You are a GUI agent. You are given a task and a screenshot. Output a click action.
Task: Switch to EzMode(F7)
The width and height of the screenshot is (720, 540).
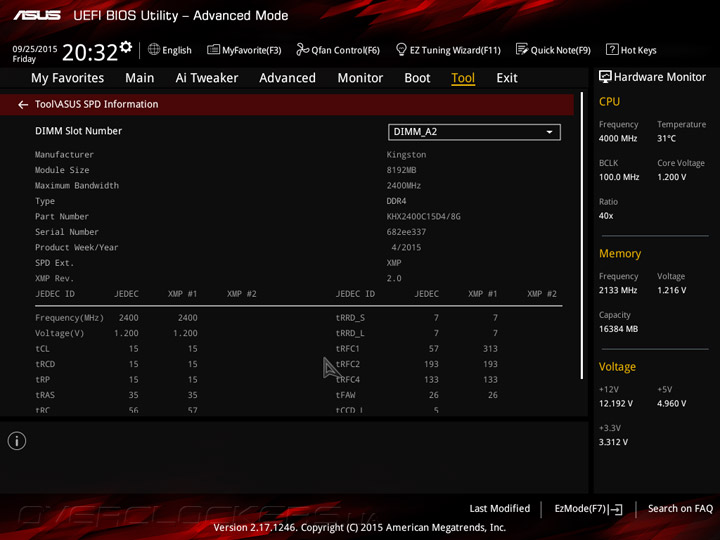click(x=580, y=508)
